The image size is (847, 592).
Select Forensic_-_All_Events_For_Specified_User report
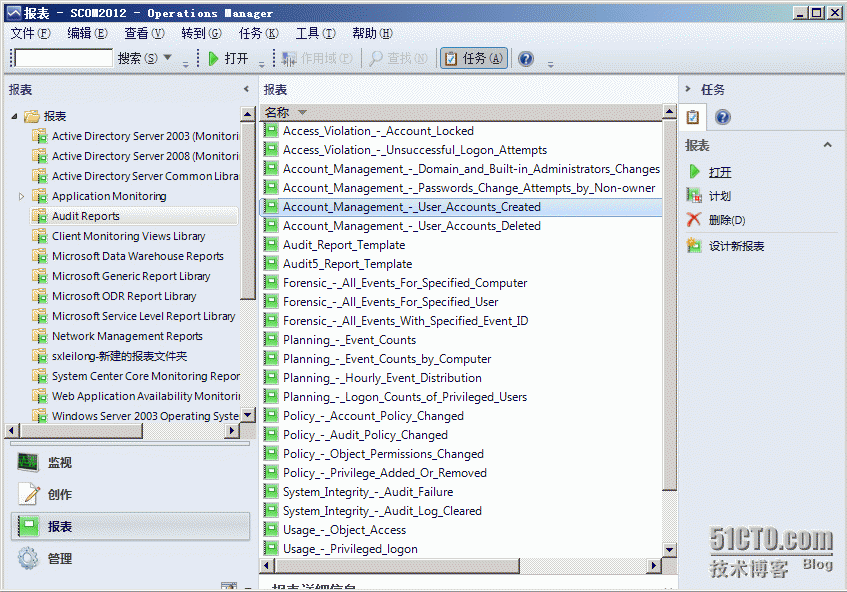coord(391,302)
